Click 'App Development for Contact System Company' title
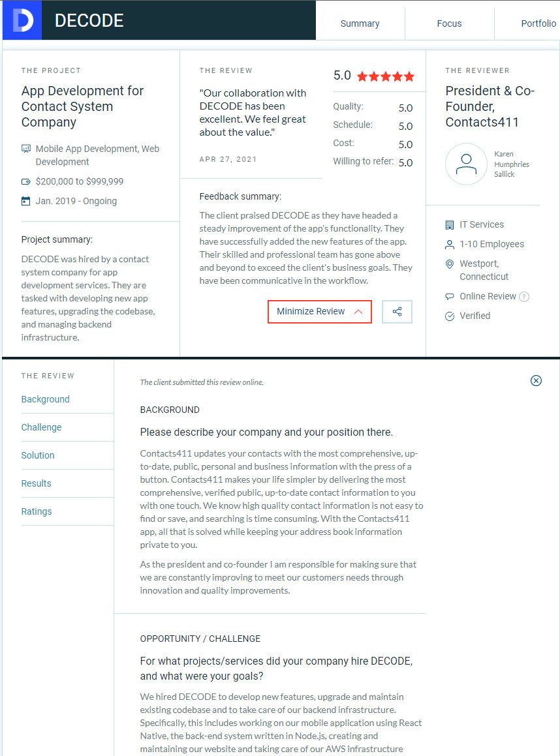560x756 pixels. [82, 106]
